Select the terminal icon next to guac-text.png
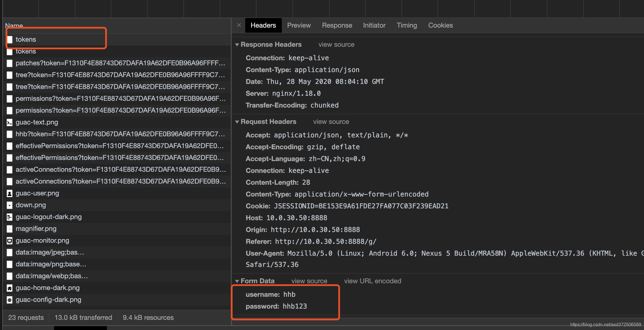The height and width of the screenshot is (330, 644). pos(10,122)
